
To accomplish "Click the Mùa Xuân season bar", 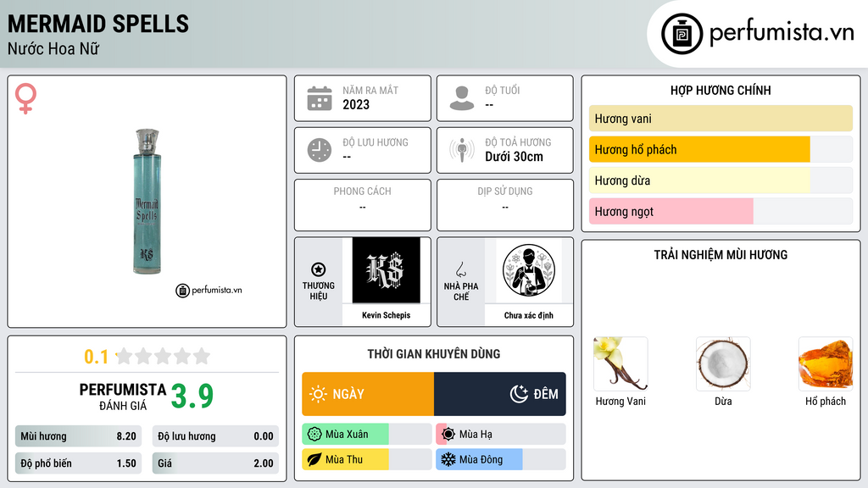I will click(x=367, y=435).
